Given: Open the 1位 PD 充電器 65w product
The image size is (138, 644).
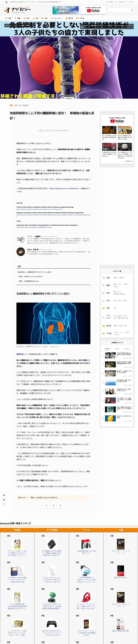Looking at the screenshot, I should click(x=52, y=547).
